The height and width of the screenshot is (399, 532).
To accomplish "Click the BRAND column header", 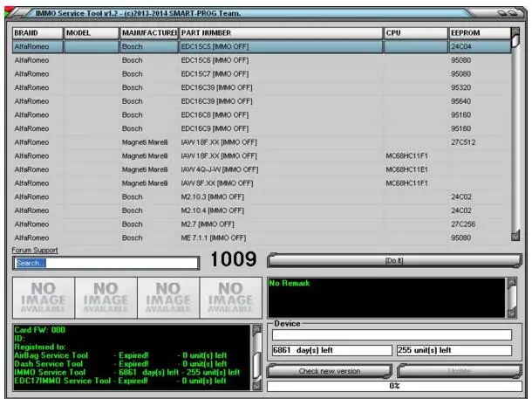I will click(x=38, y=33).
